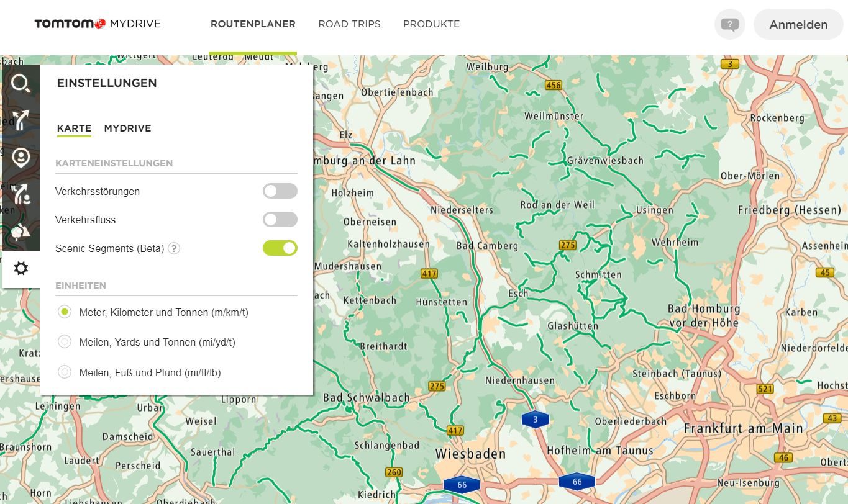
Task: Open the route planning arrows icon
Action: click(21, 120)
